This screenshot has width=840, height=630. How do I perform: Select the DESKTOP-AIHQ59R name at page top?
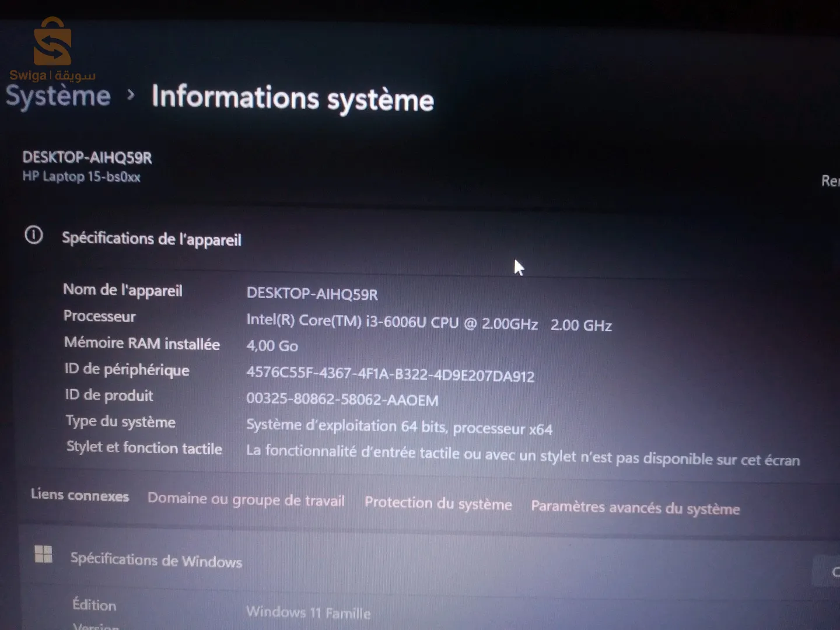pyautogui.click(x=87, y=157)
